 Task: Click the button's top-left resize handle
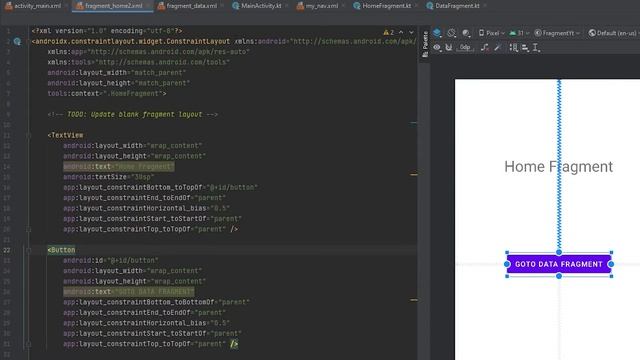click(507, 253)
